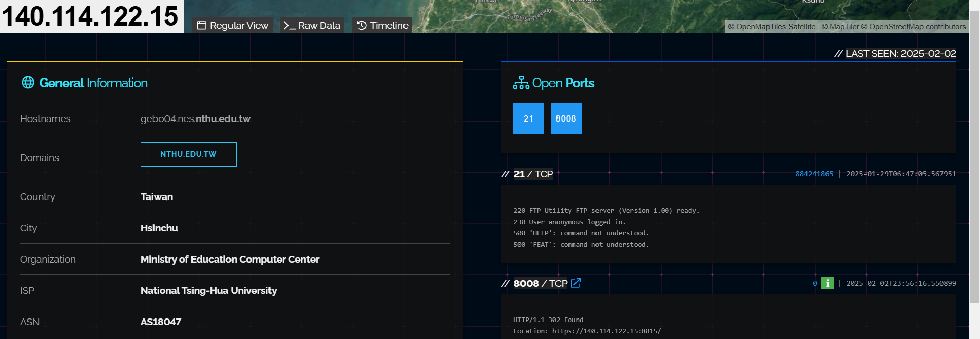
Task: Click the window icon on Regular View
Action: tap(202, 25)
